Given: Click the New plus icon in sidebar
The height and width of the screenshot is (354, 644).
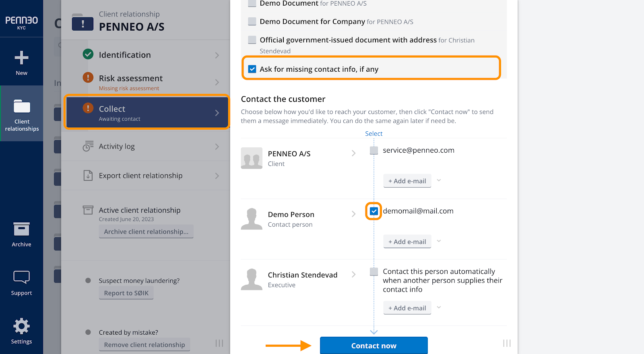Looking at the screenshot, I should click(x=21, y=58).
